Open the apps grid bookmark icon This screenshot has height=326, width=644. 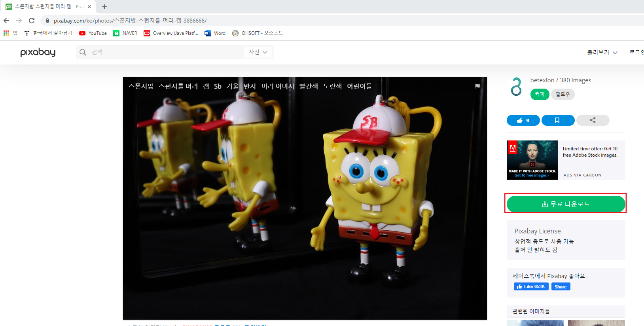6,33
